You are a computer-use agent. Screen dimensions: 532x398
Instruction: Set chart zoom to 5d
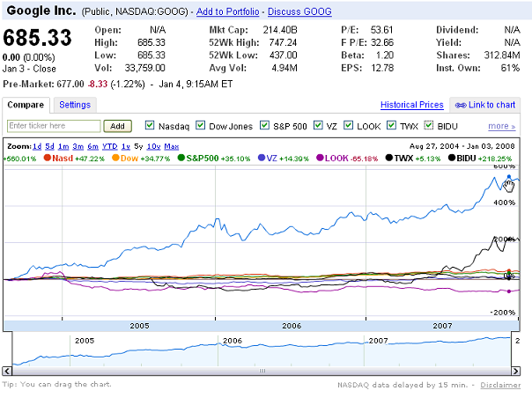(x=49, y=146)
